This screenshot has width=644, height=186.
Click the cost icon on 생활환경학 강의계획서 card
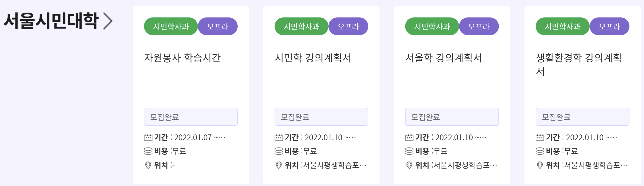pos(540,151)
